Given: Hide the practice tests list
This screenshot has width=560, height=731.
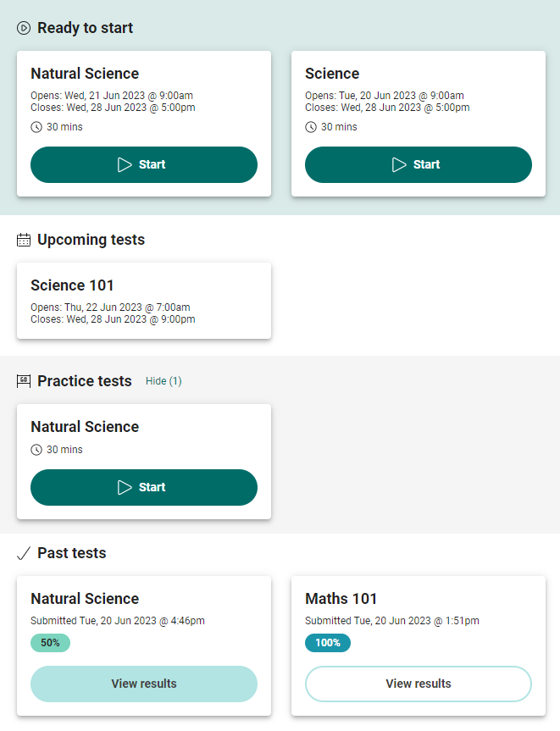Looking at the screenshot, I should click(x=163, y=381).
